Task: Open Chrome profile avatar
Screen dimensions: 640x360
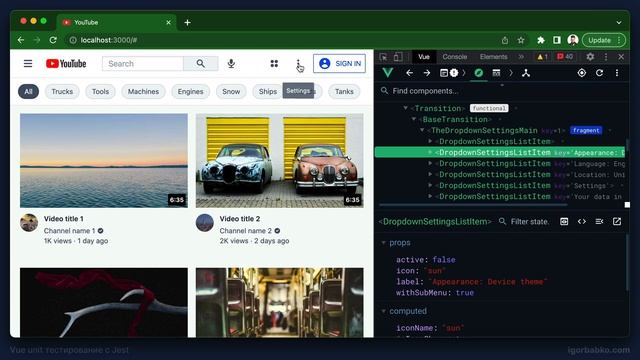Action: (x=573, y=40)
